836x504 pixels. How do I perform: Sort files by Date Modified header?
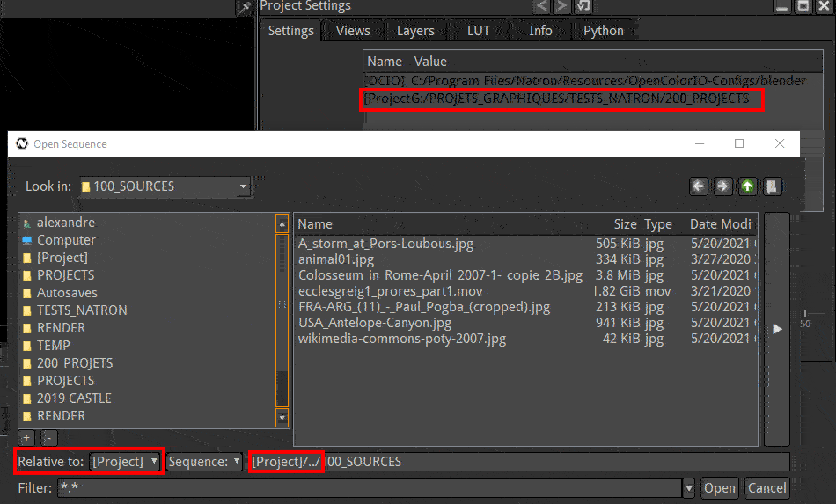coord(721,224)
